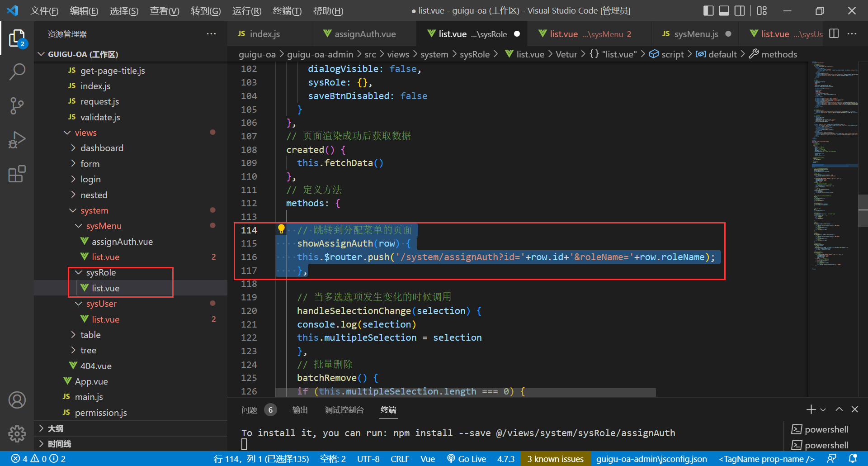868x466 pixels.
Task: Open the Source Control view
Action: 17,105
